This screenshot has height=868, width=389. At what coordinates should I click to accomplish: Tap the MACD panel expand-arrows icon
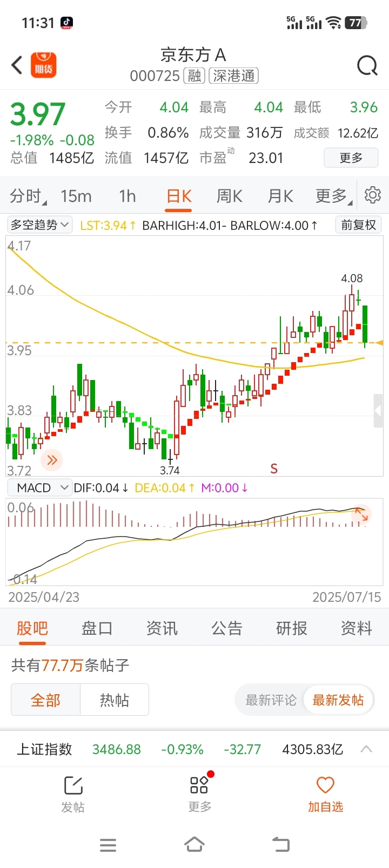tap(361, 516)
